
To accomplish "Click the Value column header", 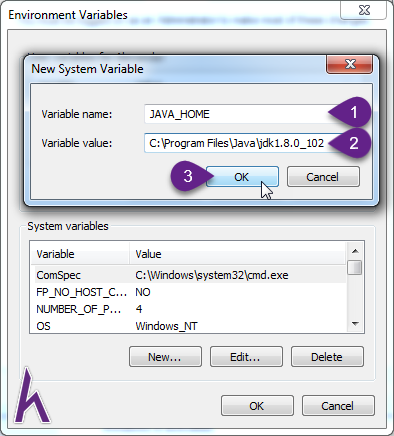I will point(237,254).
